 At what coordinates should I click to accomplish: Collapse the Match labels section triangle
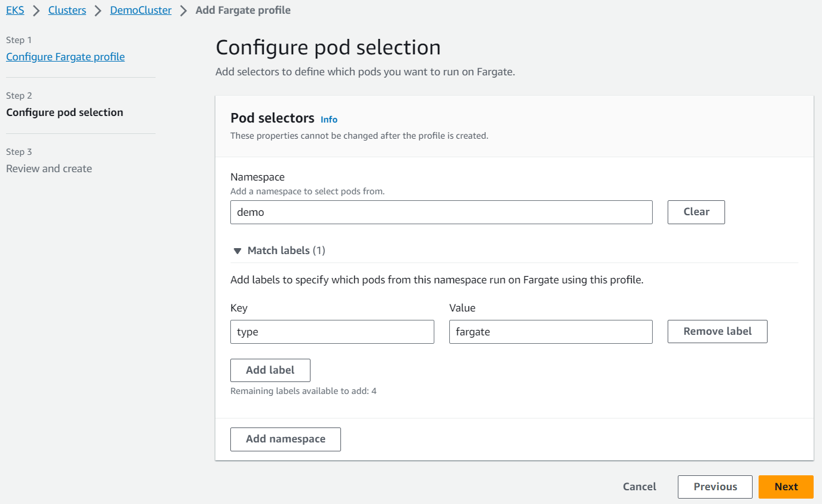tap(238, 251)
